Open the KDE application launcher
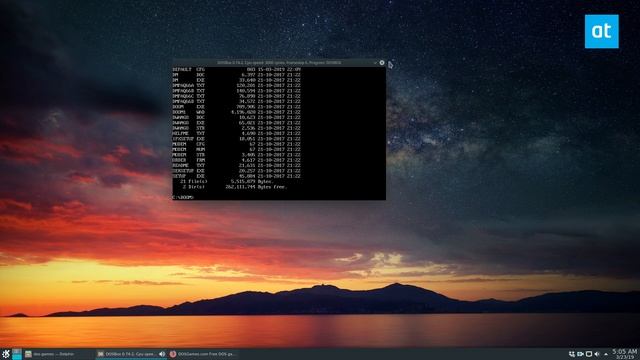This screenshot has height=360, width=640. coord(5,354)
